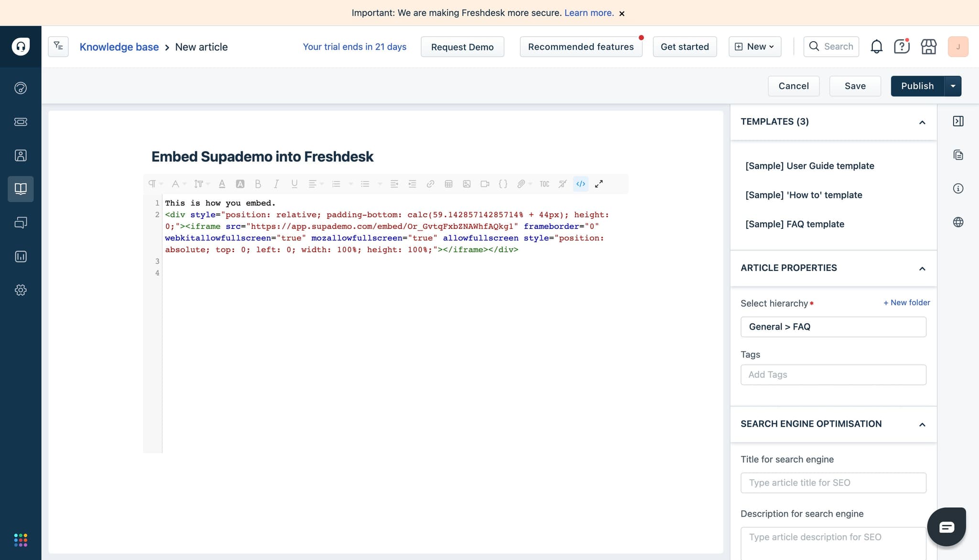Open Analytics panel in sidebar
The image size is (979, 560).
coord(21,257)
